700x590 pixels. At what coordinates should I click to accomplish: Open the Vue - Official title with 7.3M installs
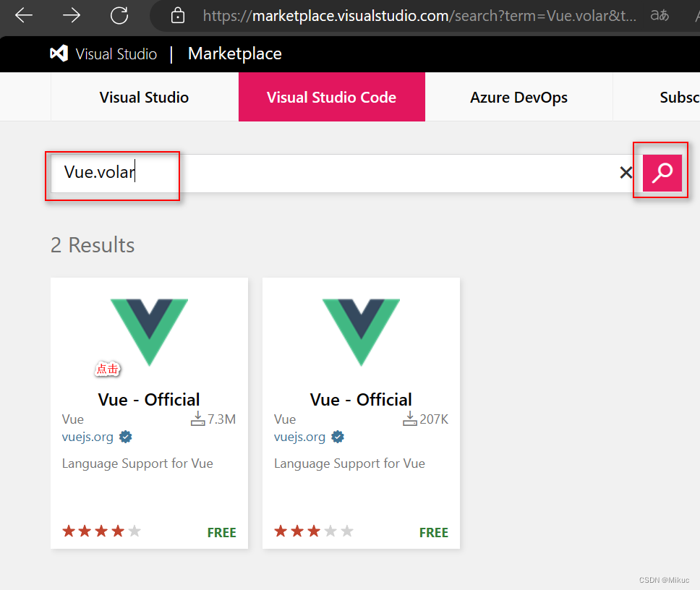click(x=149, y=399)
